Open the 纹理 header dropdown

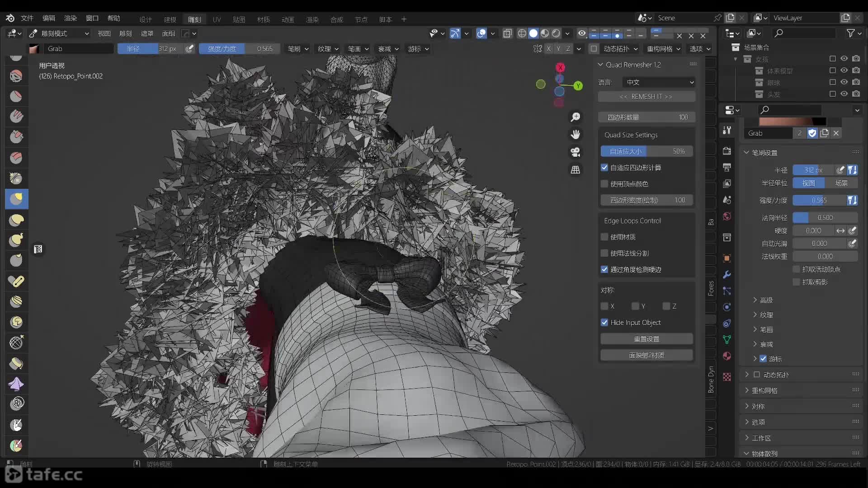coord(328,49)
